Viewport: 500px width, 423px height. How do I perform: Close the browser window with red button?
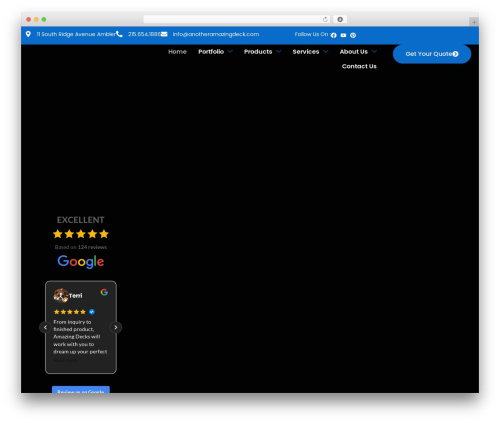pos(29,19)
